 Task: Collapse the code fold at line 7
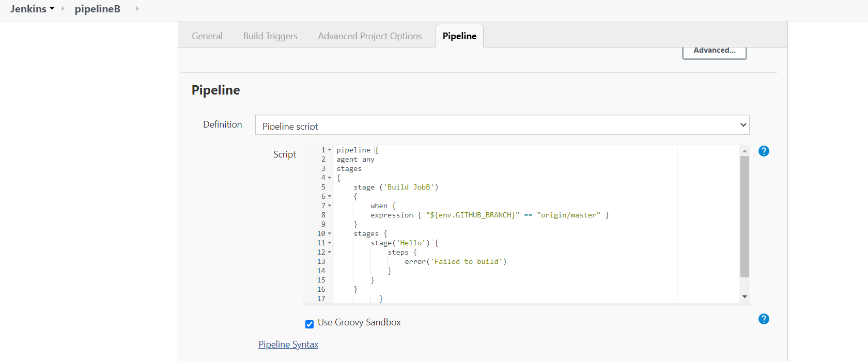[x=330, y=206]
